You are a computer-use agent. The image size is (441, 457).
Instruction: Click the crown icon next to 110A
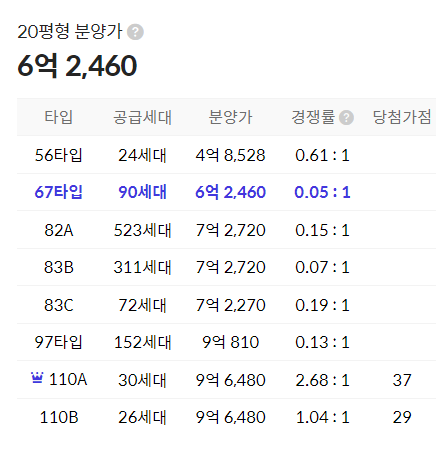click(x=37, y=378)
